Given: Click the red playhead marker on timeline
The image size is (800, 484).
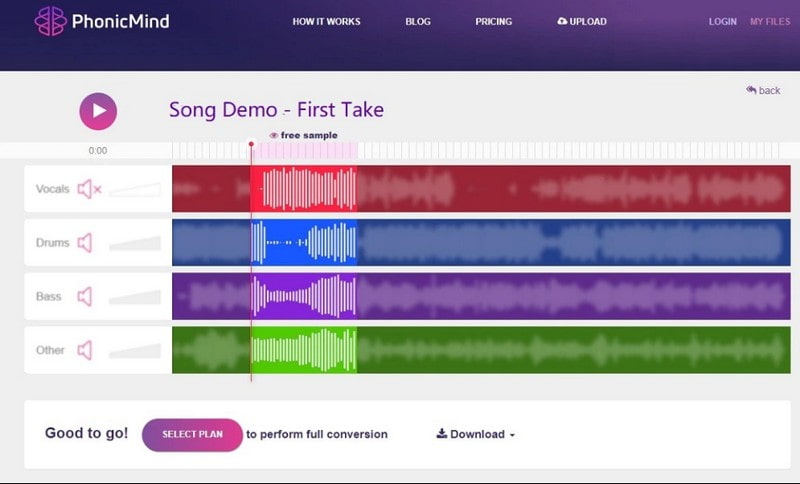Looking at the screenshot, I should point(251,146).
